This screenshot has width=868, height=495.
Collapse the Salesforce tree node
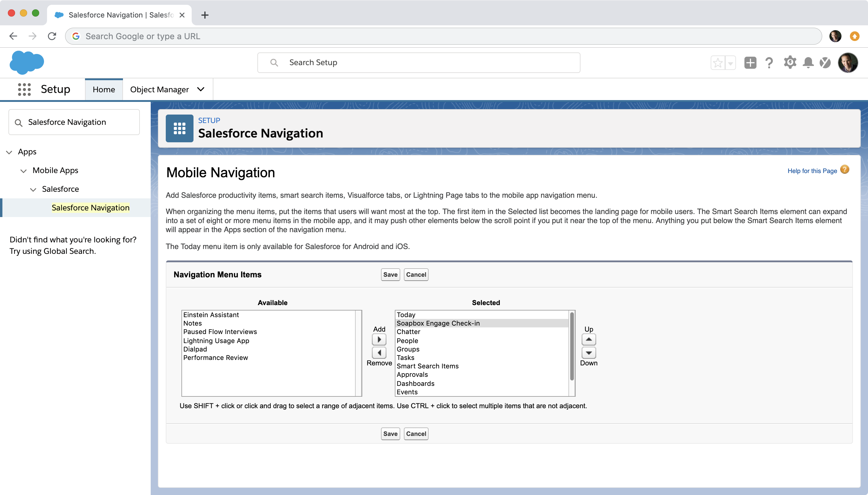(33, 190)
